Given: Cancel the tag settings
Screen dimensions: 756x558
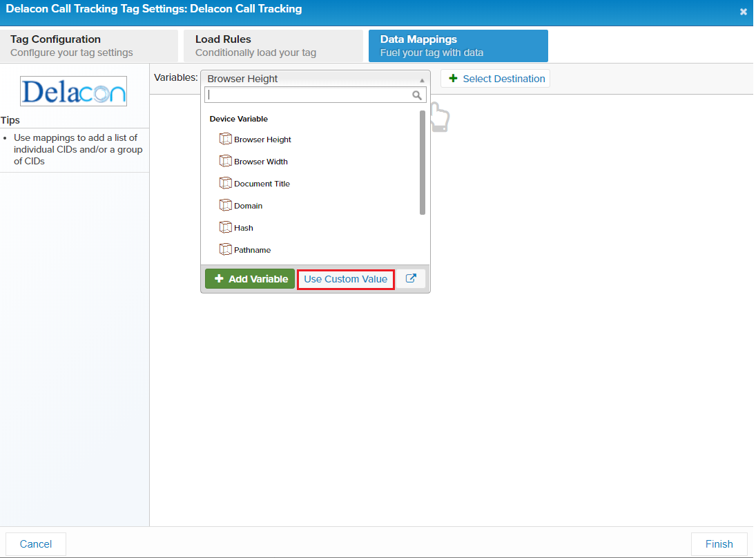Looking at the screenshot, I should [x=36, y=544].
